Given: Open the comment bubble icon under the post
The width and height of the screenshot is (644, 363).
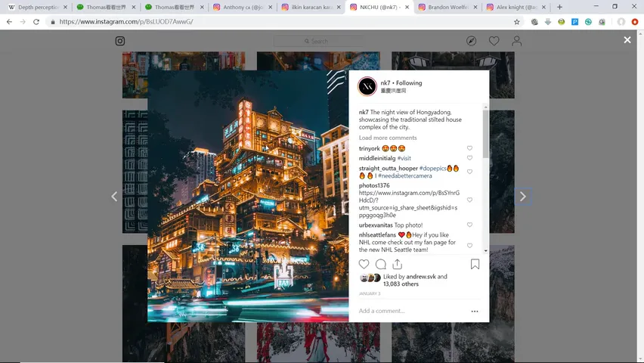Looking at the screenshot, I should click(x=381, y=264).
